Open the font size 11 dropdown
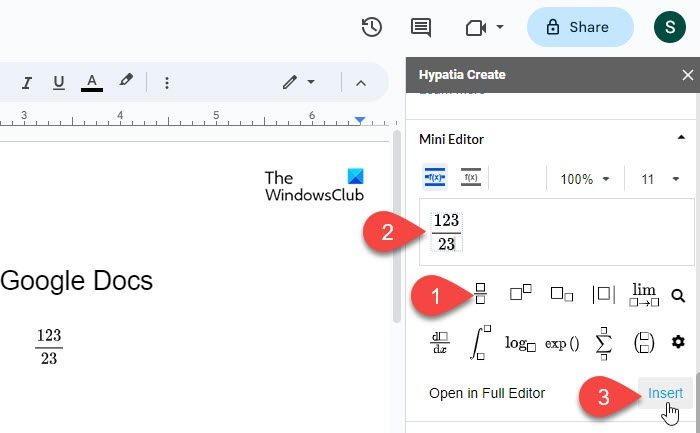The image size is (700, 433). pos(660,179)
